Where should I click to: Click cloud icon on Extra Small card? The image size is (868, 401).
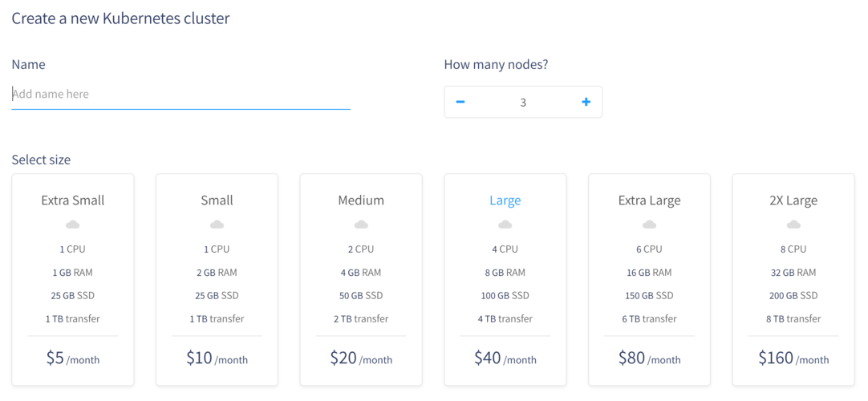pyautogui.click(x=72, y=225)
